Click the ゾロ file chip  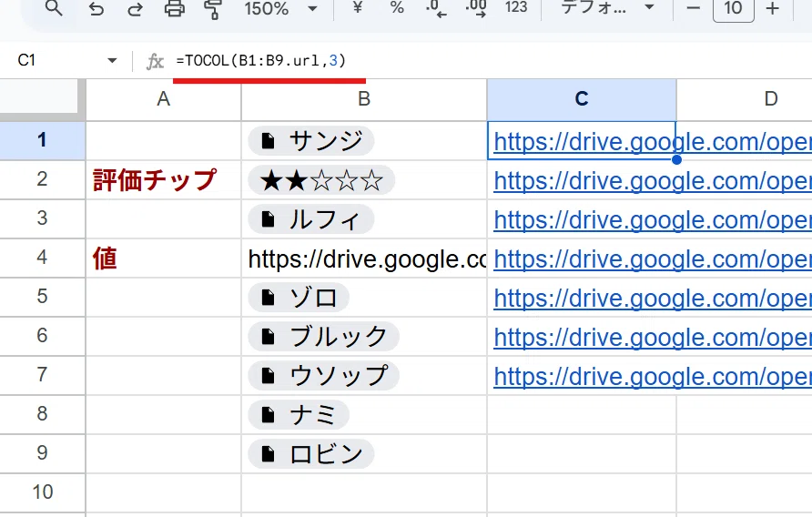coord(299,298)
